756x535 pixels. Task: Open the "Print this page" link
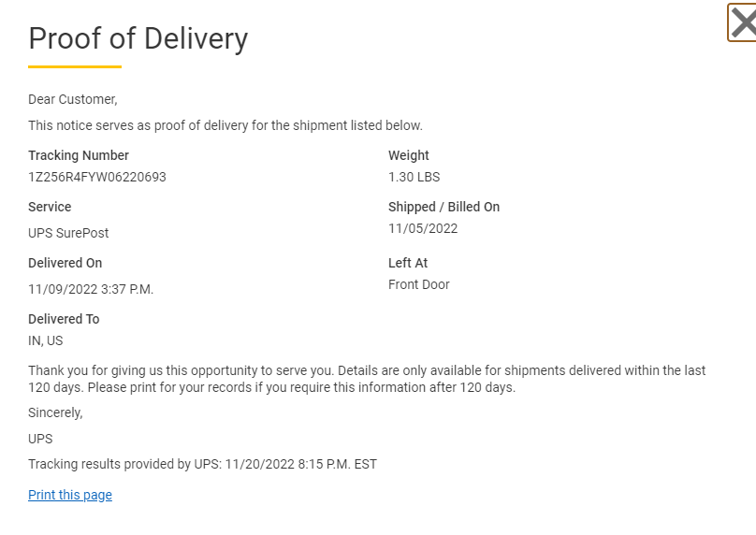70,495
